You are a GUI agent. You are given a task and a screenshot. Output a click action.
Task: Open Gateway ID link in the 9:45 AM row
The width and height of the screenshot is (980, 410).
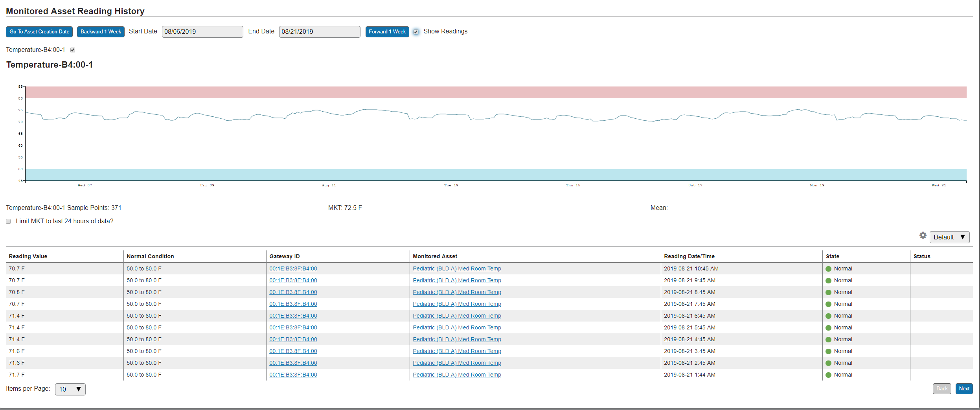[x=293, y=280]
